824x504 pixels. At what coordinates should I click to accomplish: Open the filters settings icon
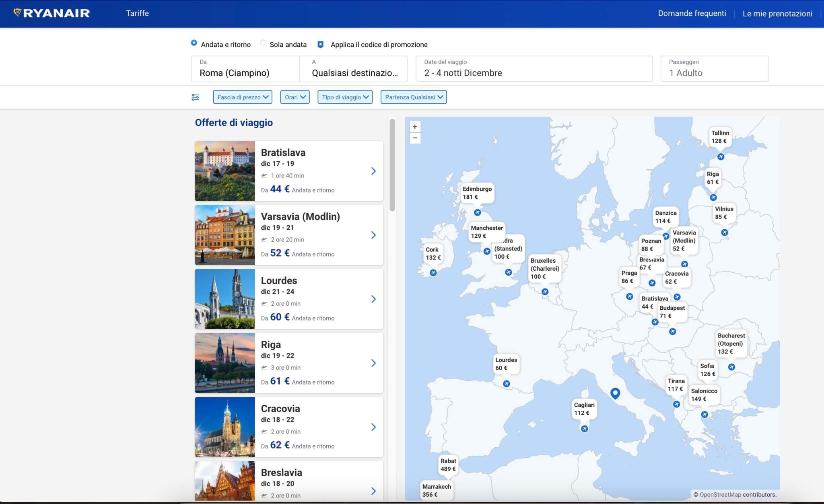point(195,97)
